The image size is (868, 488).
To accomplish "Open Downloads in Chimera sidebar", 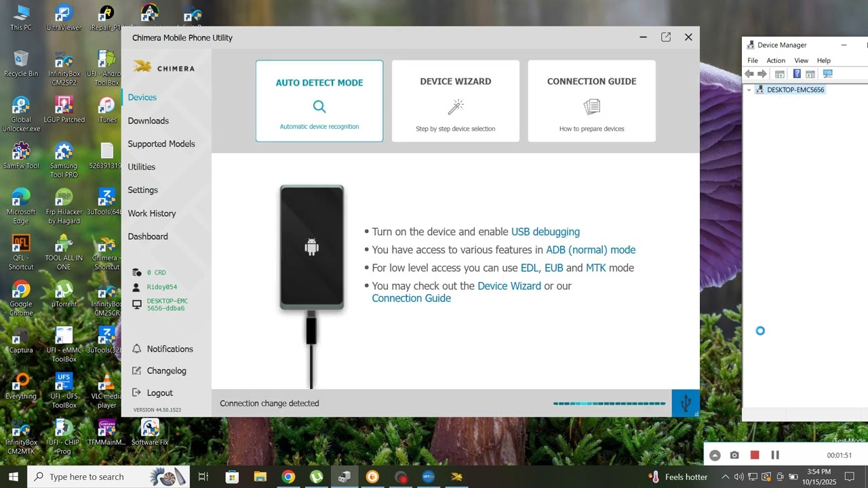I will pos(149,121).
